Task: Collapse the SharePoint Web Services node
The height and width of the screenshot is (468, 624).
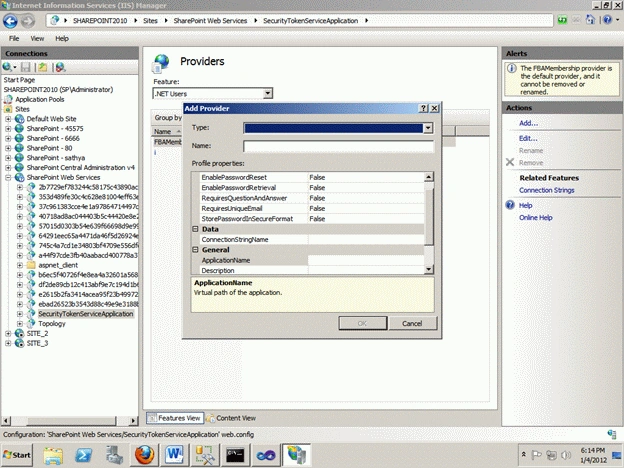Action: click(x=8, y=177)
